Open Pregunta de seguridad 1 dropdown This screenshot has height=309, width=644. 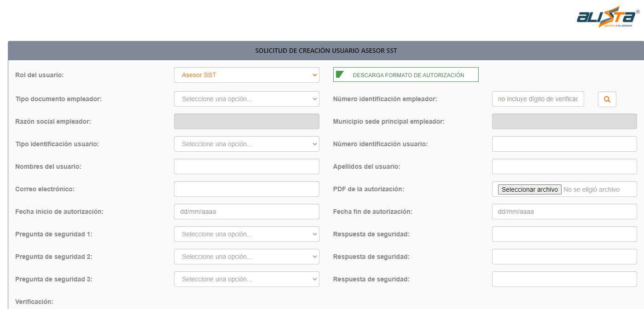point(246,234)
